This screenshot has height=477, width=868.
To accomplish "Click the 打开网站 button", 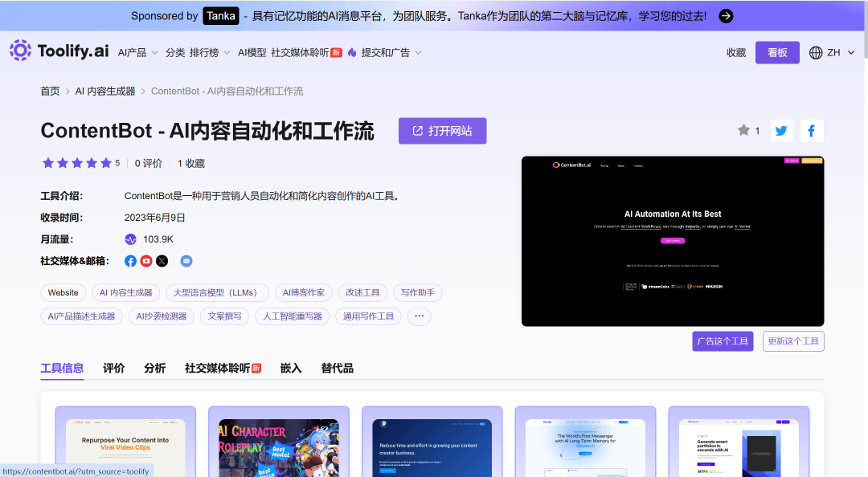I will coord(442,131).
